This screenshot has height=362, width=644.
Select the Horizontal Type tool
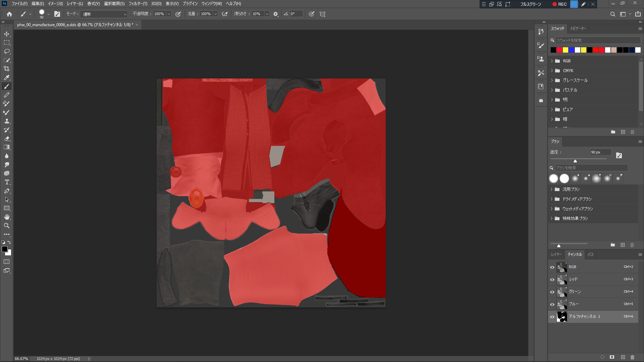pos(7,182)
